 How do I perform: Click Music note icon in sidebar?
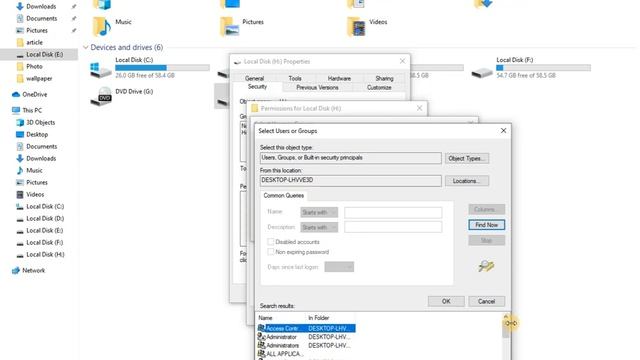20,170
